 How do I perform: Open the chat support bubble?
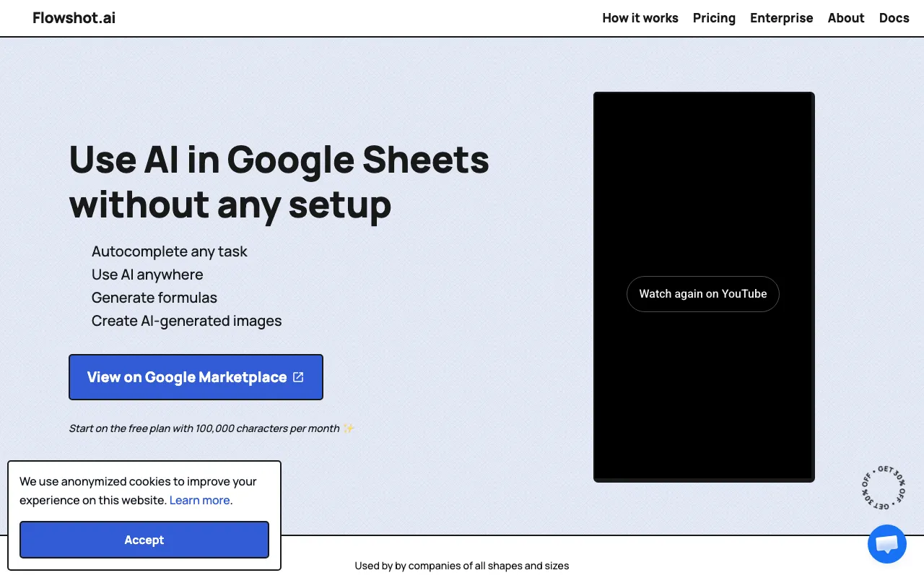tap(886, 544)
